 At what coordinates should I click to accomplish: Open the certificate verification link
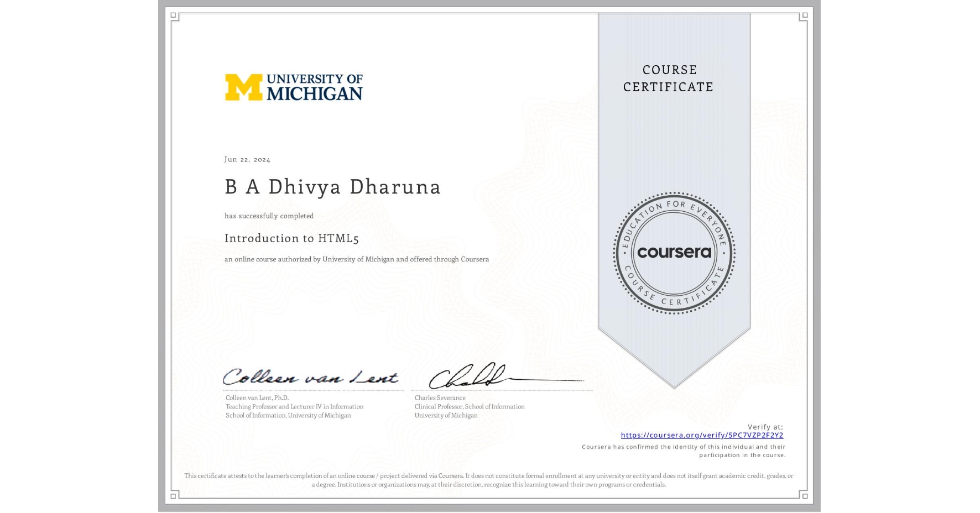coord(702,436)
